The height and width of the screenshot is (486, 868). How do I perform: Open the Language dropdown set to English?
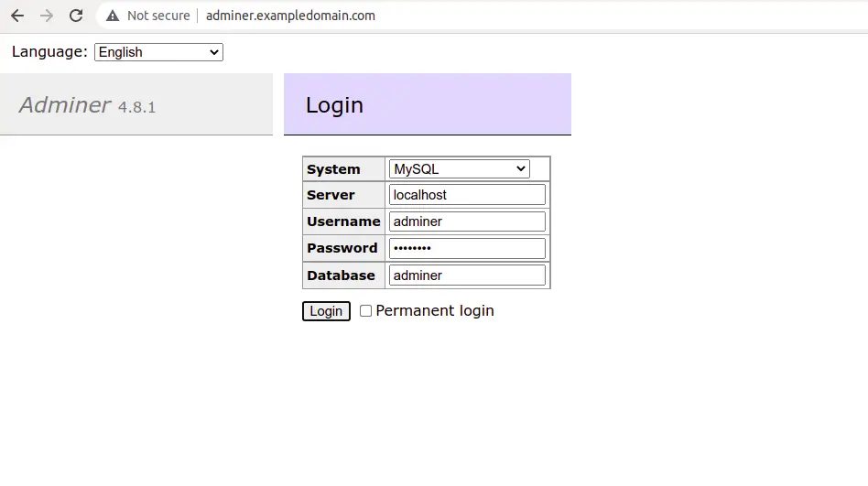tap(158, 52)
